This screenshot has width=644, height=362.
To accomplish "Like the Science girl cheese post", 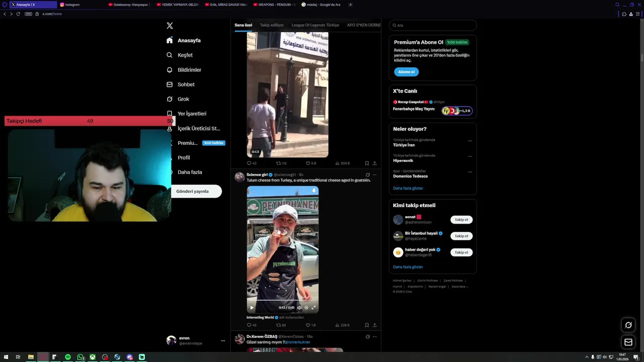I will 311,325.
